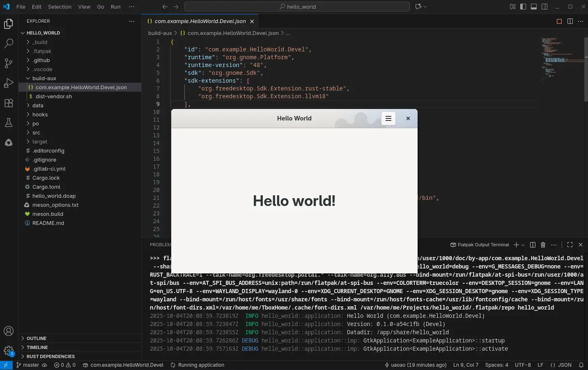The height and width of the screenshot is (370, 588).
Task: Open the Extensions view
Action: click(x=9, y=103)
